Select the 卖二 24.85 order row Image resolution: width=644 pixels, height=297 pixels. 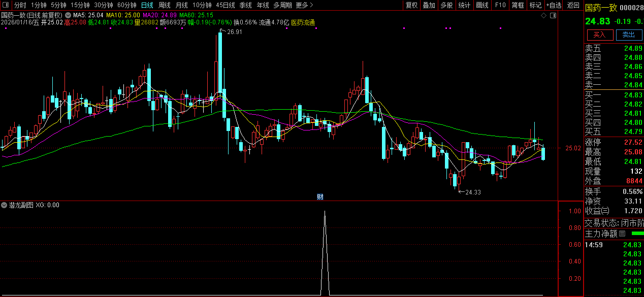(614, 76)
